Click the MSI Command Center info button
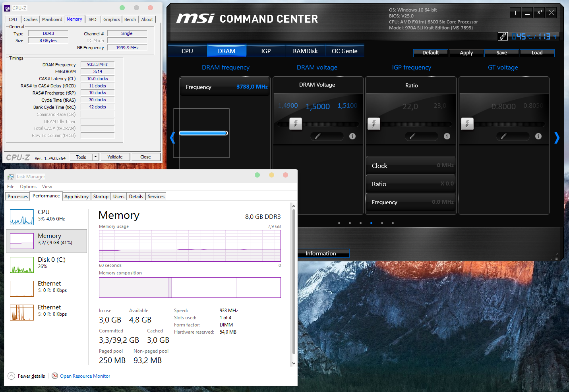 coord(515,13)
